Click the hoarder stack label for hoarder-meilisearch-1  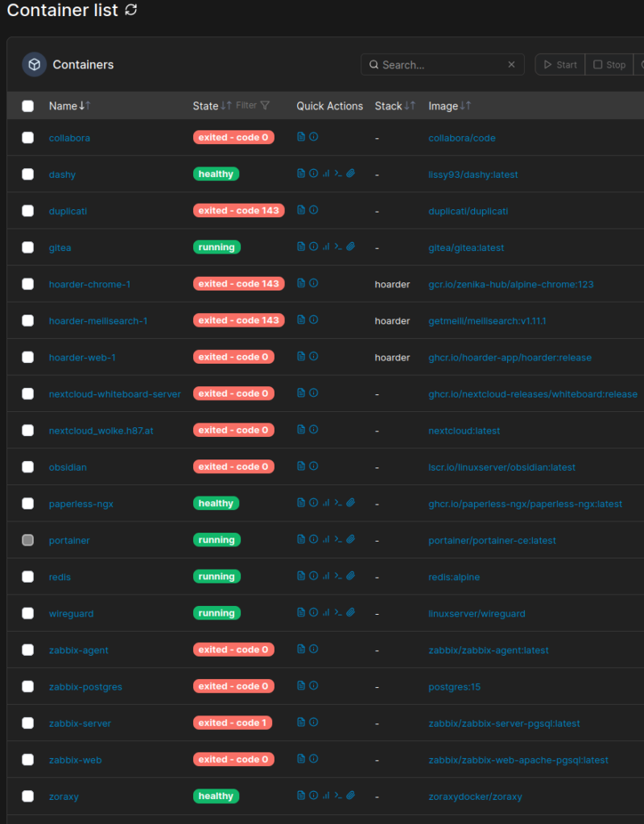pyautogui.click(x=392, y=321)
